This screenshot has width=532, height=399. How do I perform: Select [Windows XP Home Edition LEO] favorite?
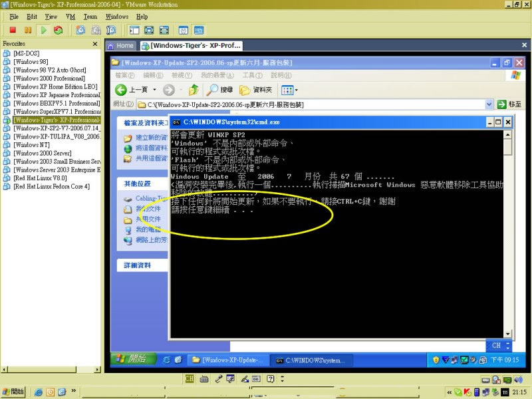[x=55, y=86]
